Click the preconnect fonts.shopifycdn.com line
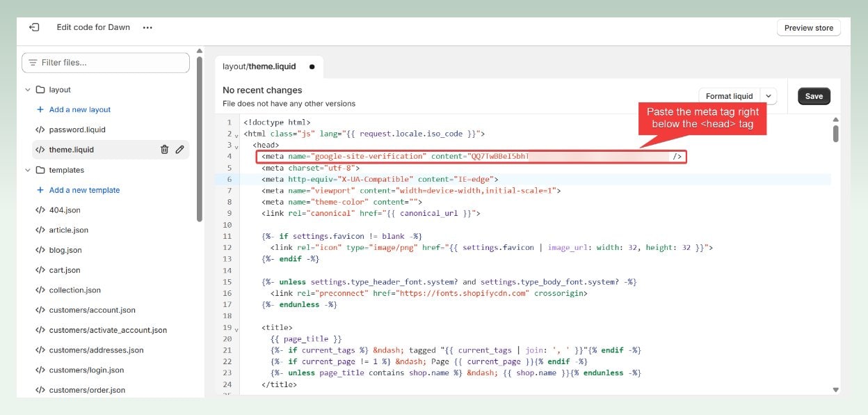The height and width of the screenshot is (415, 868). tap(429, 293)
